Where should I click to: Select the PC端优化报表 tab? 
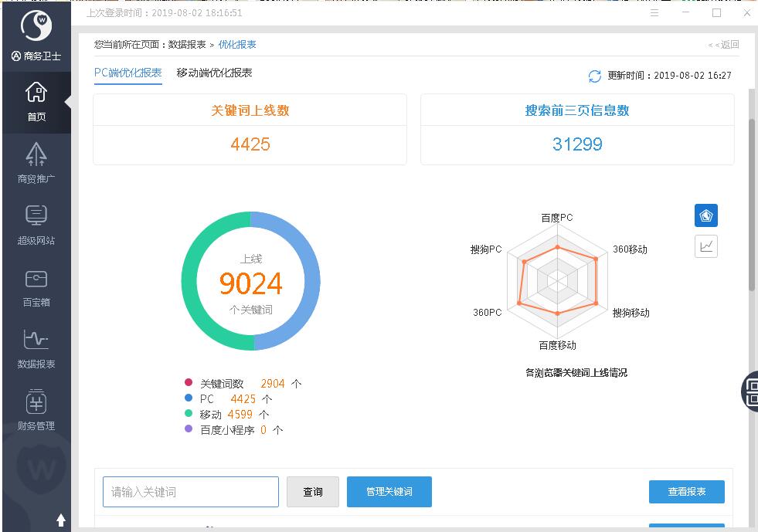(x=127, y=73)
